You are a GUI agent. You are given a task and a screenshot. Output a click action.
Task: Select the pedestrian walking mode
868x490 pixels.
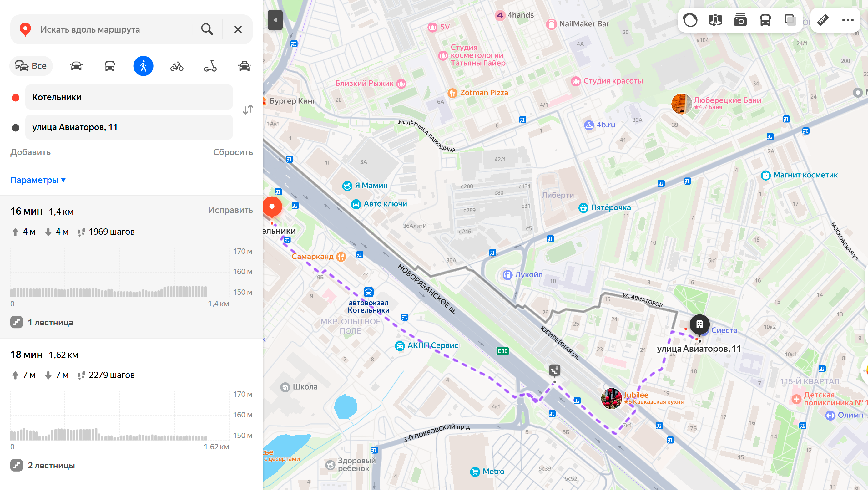click(143, 66)
